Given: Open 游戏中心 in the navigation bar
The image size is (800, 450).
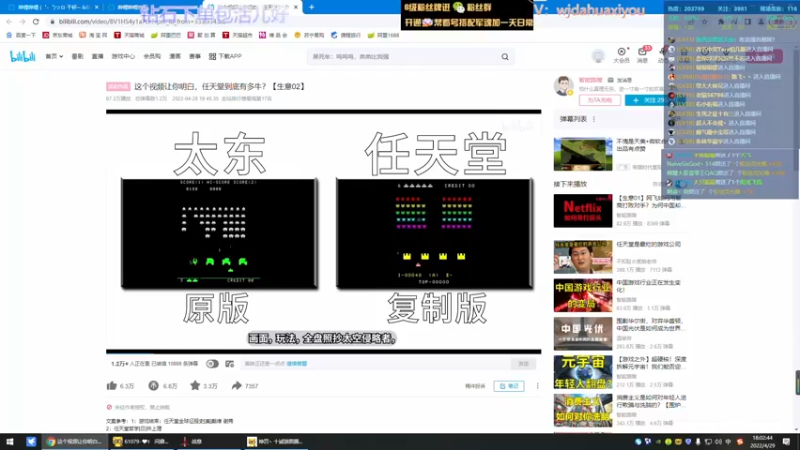Looking at the screenshot, I should tap(123, 56).
